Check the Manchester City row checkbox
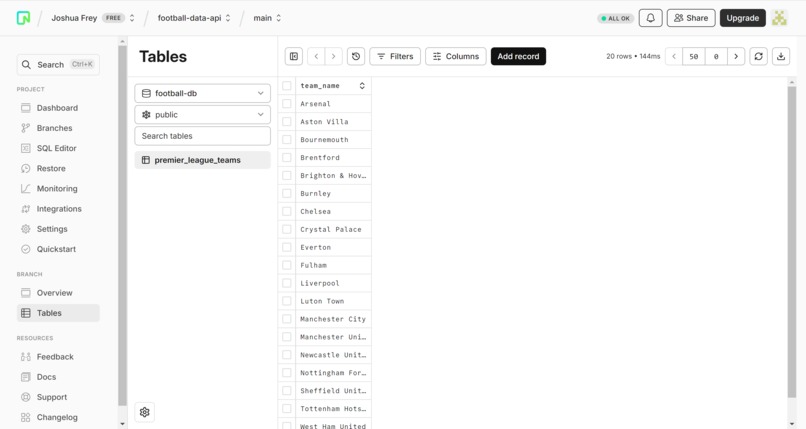806x429 pixels. pos(287,319)
